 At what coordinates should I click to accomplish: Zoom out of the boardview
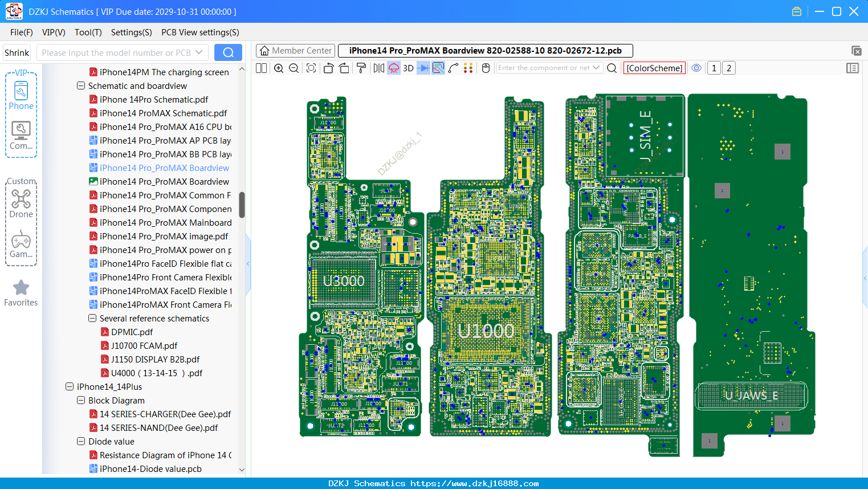click(x=294, y=68)
